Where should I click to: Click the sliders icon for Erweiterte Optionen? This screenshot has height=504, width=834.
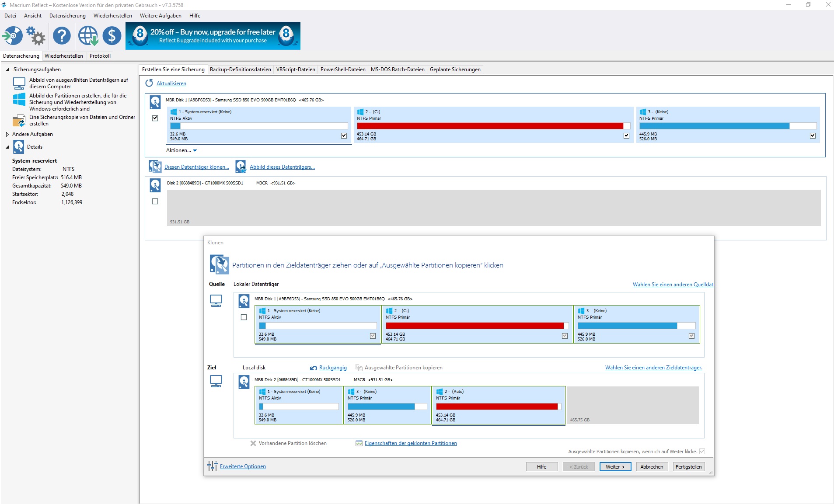tap(213, 466)
